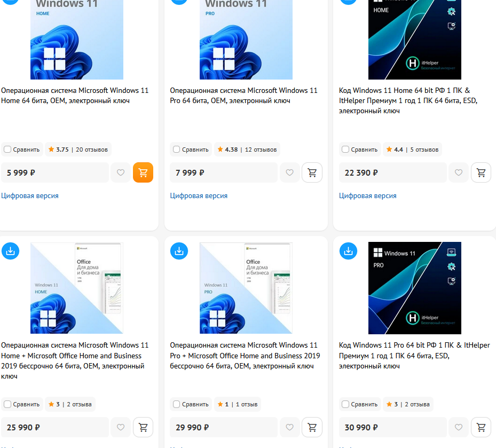Click the 22 390 ₽ price

pyautogui.click(x=361, y=173)
